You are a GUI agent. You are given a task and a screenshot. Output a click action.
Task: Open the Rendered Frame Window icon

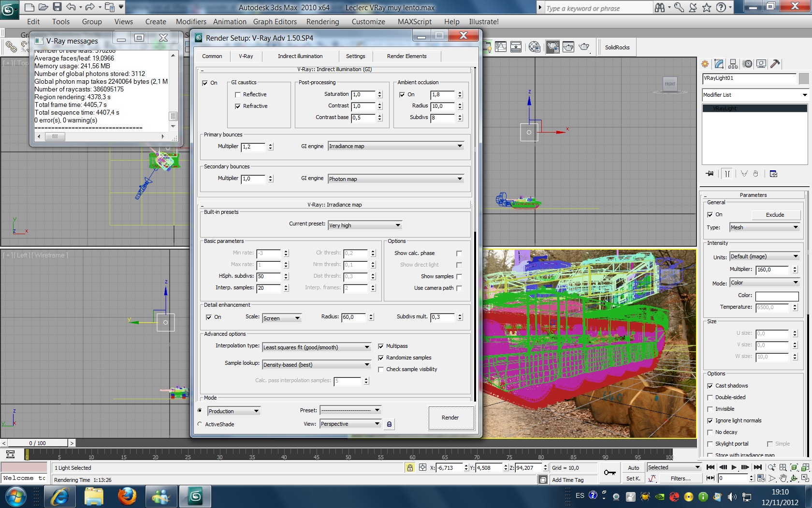click(x=568, y=47)
